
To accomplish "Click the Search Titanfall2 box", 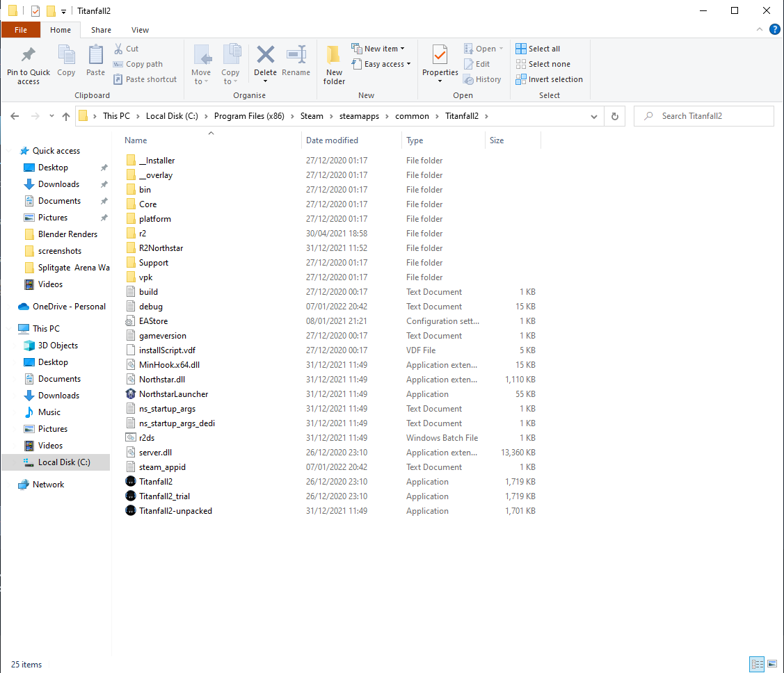I will (704, 116).
